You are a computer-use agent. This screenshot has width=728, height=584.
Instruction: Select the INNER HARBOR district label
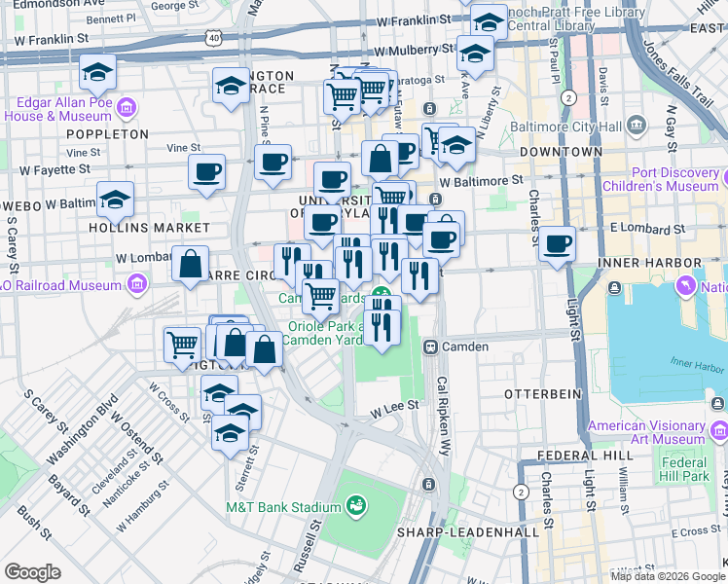pos(649,263)
